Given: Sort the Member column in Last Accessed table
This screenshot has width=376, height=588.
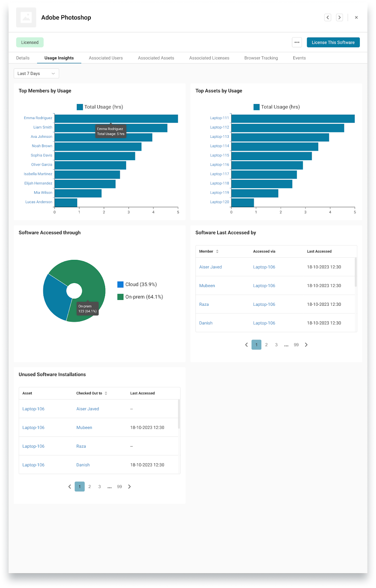Looking at the screenshot, I should pyautogui.click(x=217, y=251).
